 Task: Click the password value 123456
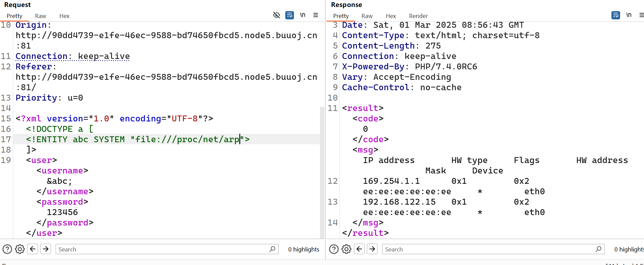[62, 212]
